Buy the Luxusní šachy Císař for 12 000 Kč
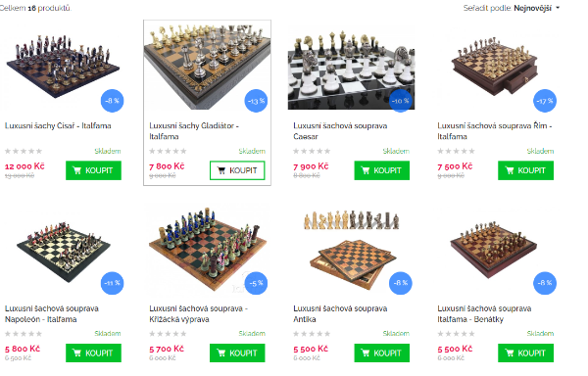Screen dimensions: 588x376 (93, 170)
